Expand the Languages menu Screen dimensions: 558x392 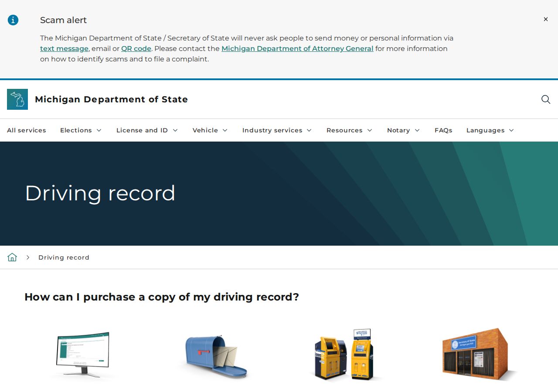[x=490, y=130]
